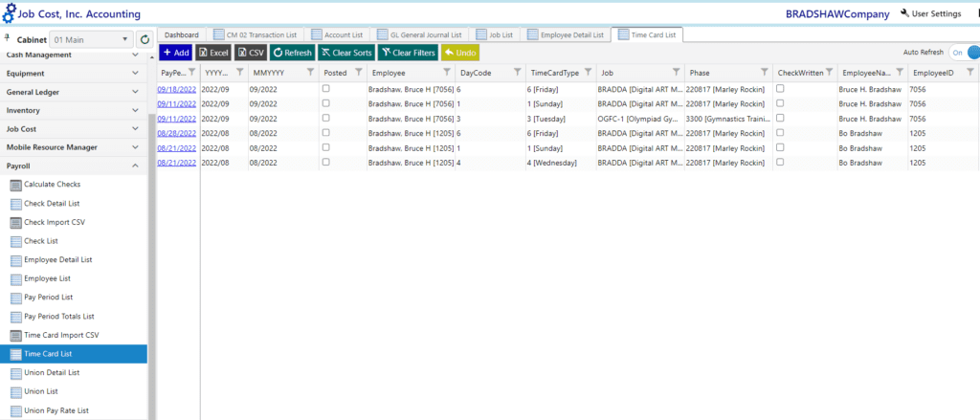Click the Job Cost gear logo
The width and height of the screenshot is (980, 420).
(x=10, y=13)
